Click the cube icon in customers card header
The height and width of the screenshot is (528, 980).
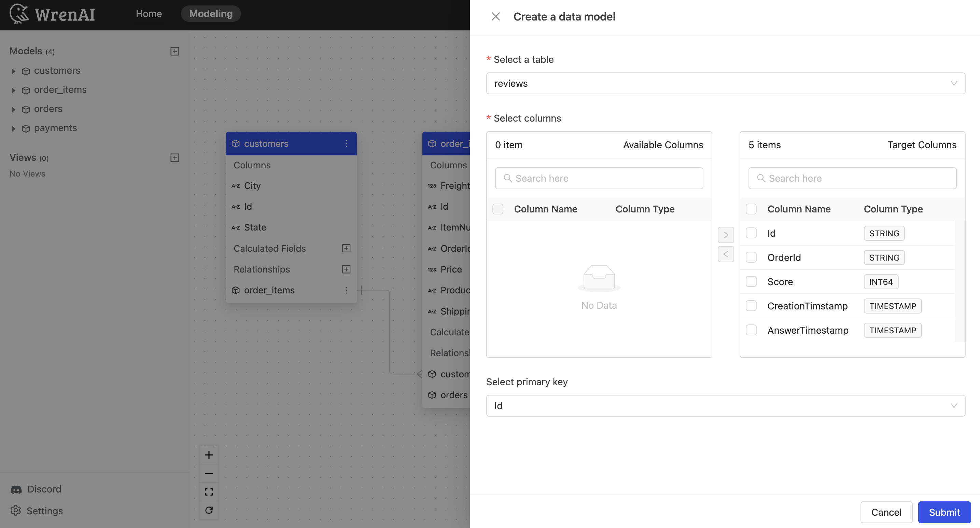click(236, 143)
